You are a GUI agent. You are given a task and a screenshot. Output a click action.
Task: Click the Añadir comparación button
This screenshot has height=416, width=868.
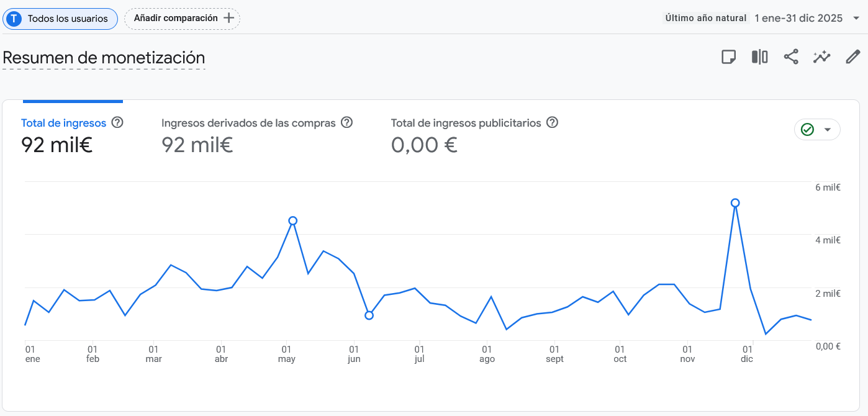(x=176, y=19)
